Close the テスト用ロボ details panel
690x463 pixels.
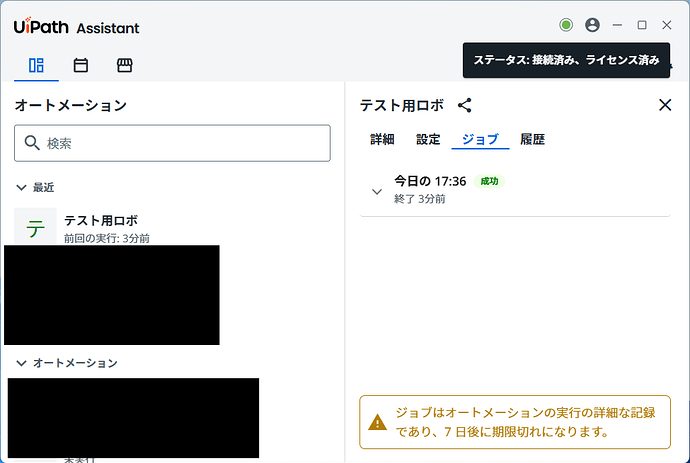[x=665, y=105]
